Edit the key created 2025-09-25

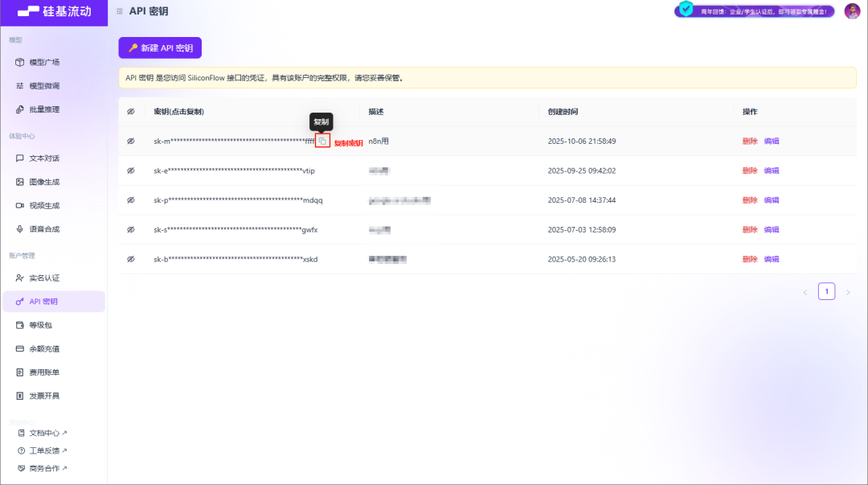772,171
